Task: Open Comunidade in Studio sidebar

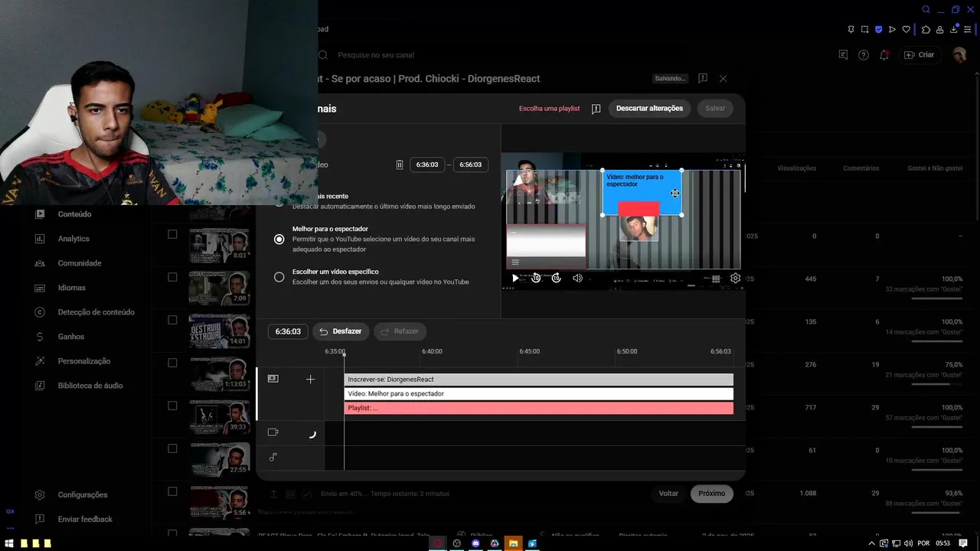Action: coord(80,263)
